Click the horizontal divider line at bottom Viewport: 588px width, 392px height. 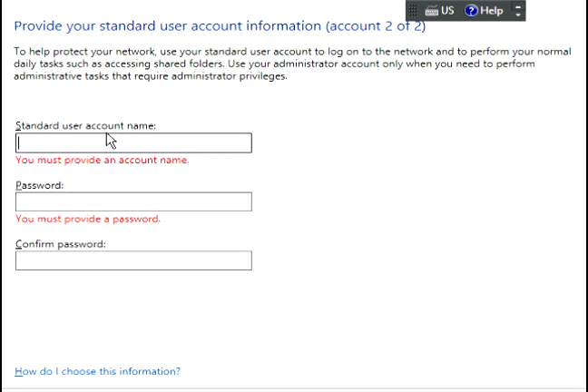coord(294,388)
